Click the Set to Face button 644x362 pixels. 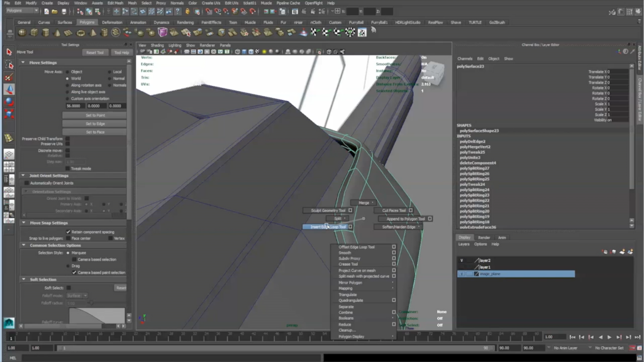pos(95,132)
